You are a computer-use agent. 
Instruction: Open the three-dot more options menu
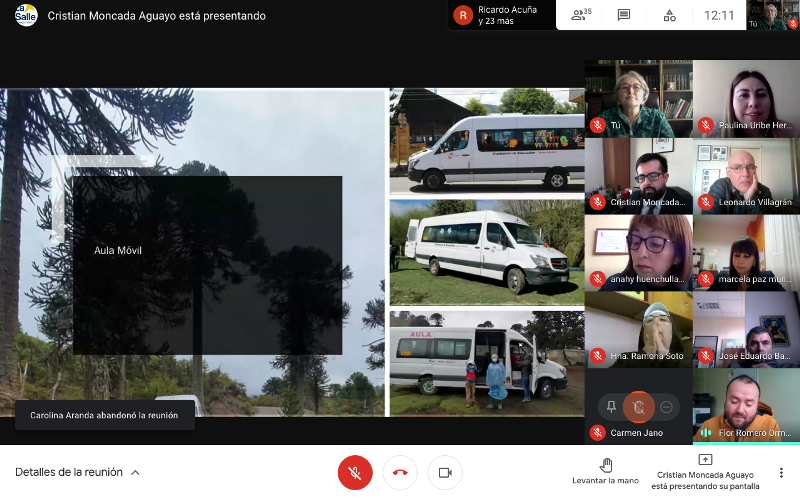coord(781,472)
